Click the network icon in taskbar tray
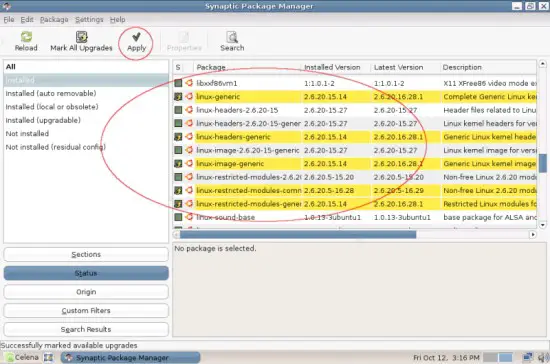550x364 pixels. click(528, 358)
